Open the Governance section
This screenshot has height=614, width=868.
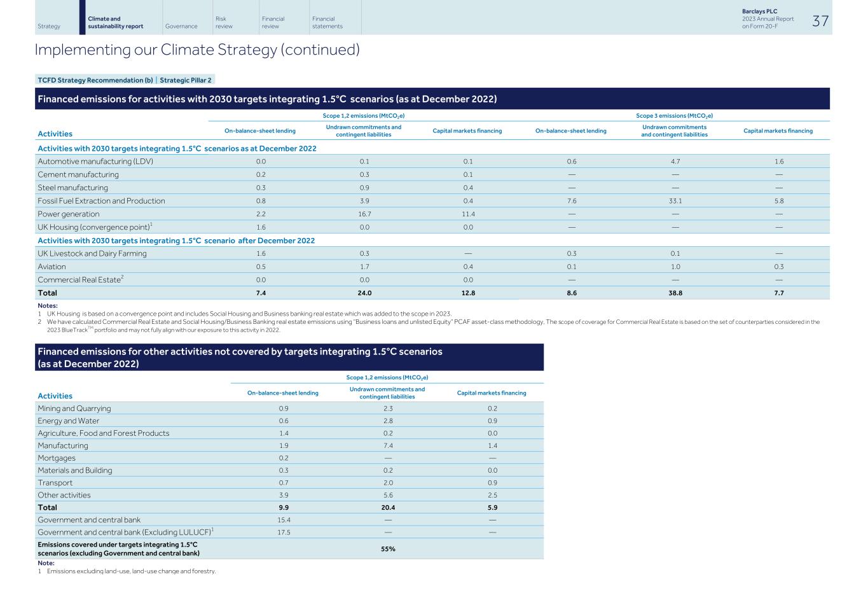pos(182,26)
